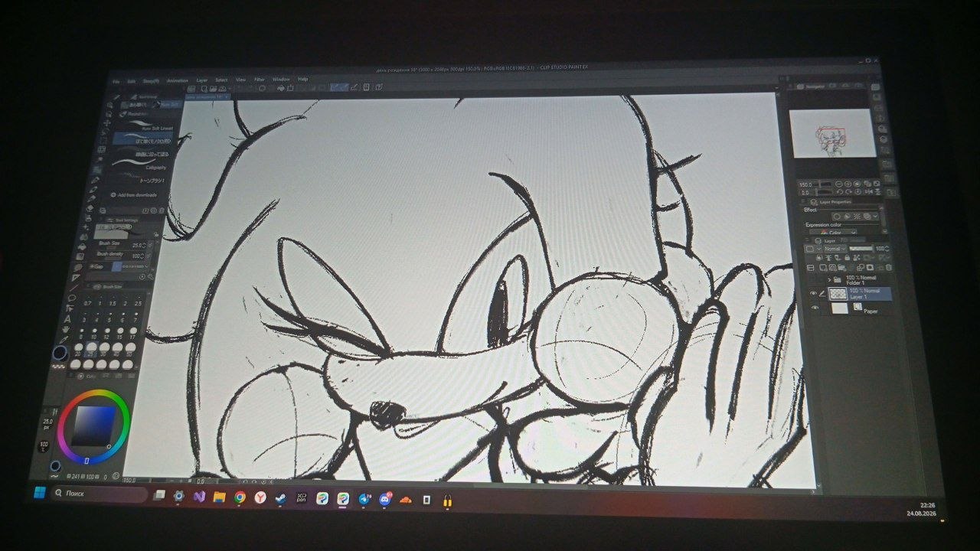Image resolution: width=980 pixels, height=551 pixels.
Task: Open the taskbar clock and date
Action: [923, 509]
